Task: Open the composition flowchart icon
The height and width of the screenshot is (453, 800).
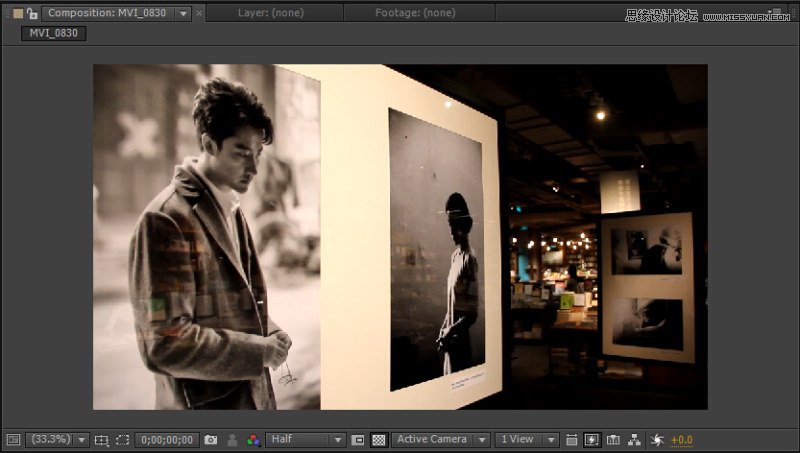Action: pos(634,440)
